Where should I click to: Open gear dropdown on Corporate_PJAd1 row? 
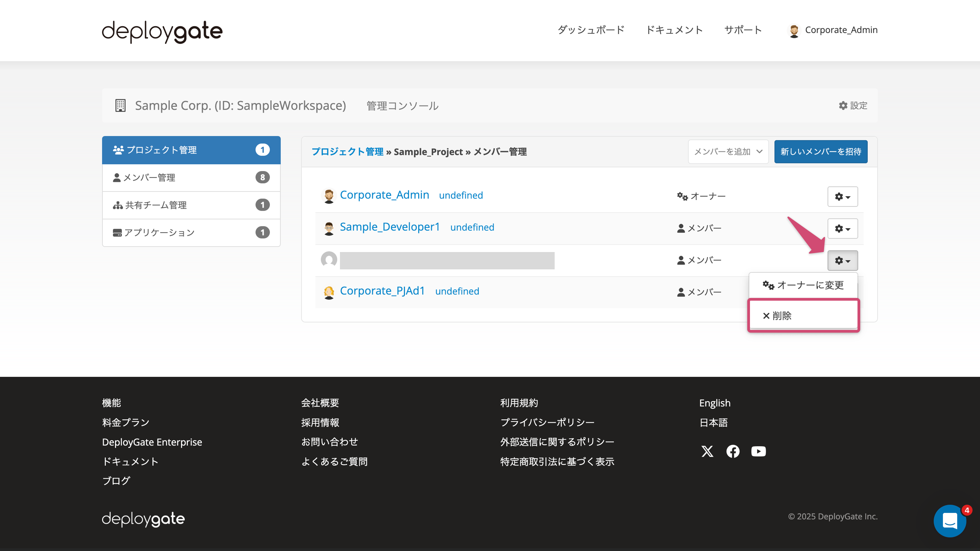tap(843, 292)
